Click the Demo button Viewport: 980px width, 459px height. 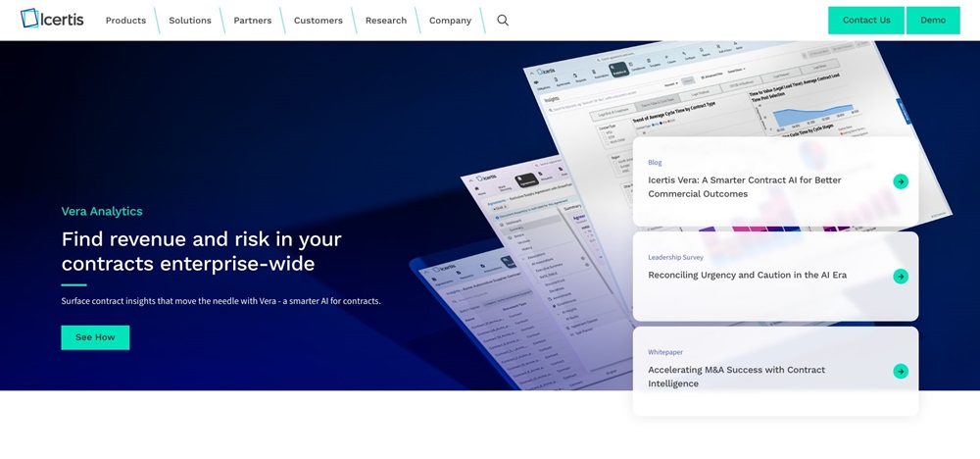click(x=933, y=21)
